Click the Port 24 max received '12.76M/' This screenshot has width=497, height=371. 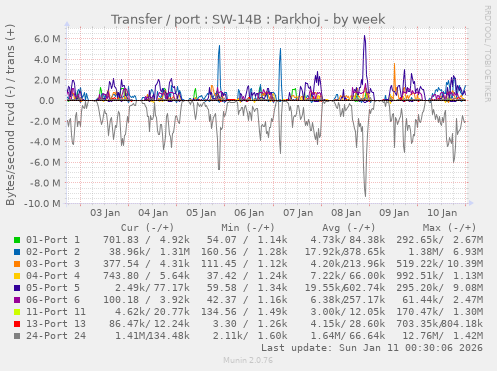tap(423, 336)
